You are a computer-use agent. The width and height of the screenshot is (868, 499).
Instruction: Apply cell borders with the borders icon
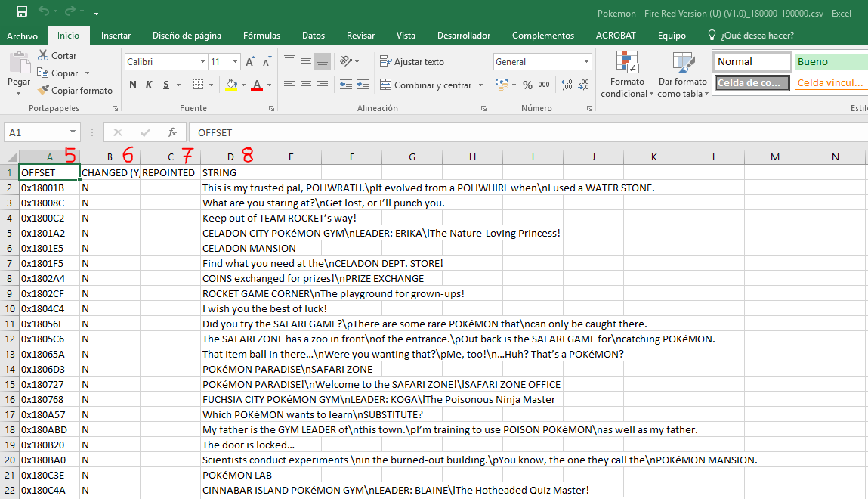coord(198,85)
